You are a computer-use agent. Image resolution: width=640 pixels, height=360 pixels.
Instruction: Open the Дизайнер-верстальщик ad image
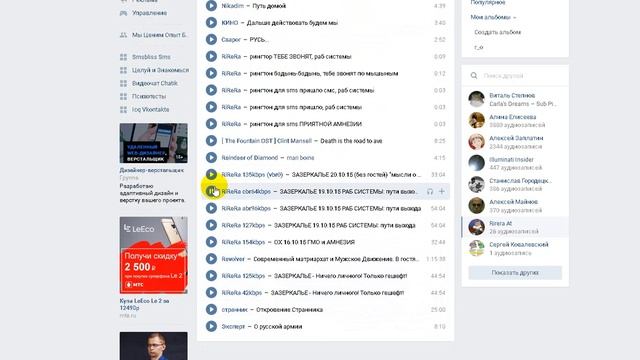pos(153,143)
